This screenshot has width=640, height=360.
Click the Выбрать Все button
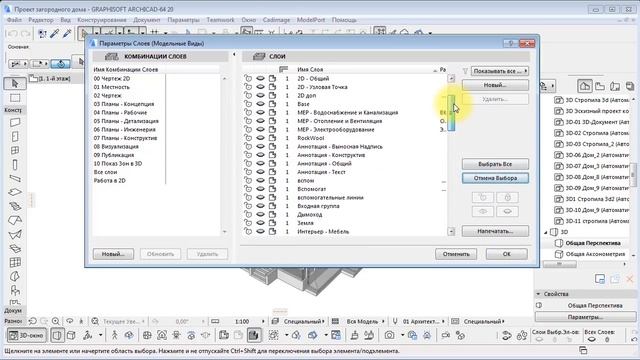coord(495,164)
